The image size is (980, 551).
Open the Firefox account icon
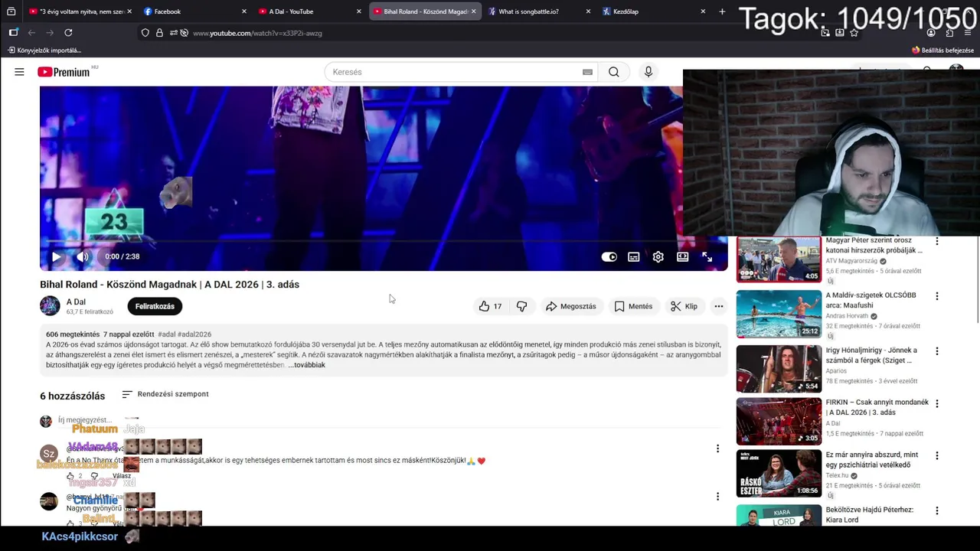point(931,33)
